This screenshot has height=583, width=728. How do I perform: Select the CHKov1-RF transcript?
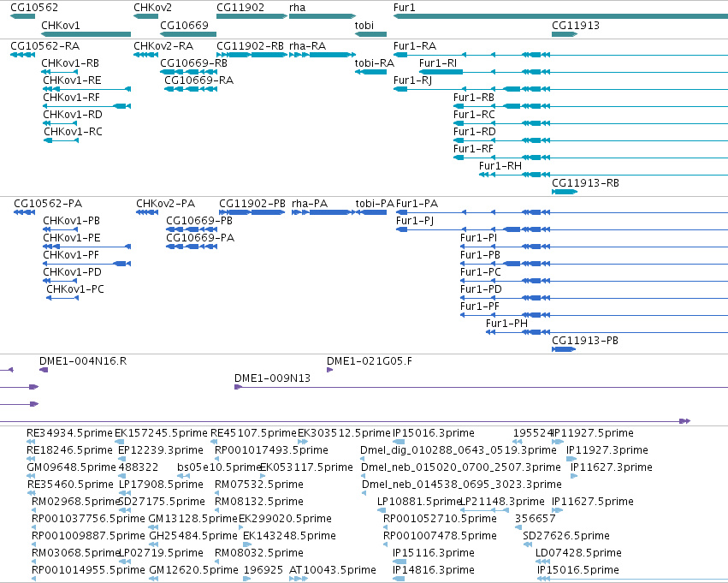point(86,106)
